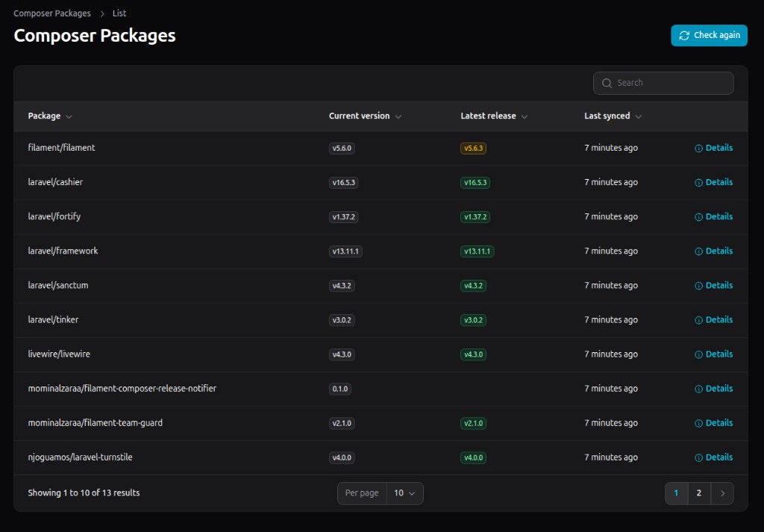Focus the Search input field

tap(663, 84)
